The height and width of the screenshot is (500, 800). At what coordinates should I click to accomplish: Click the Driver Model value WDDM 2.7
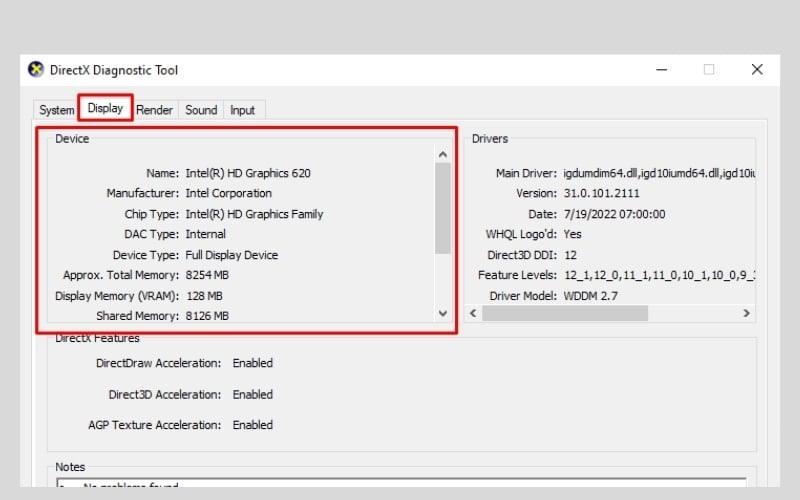pos(591,296)
